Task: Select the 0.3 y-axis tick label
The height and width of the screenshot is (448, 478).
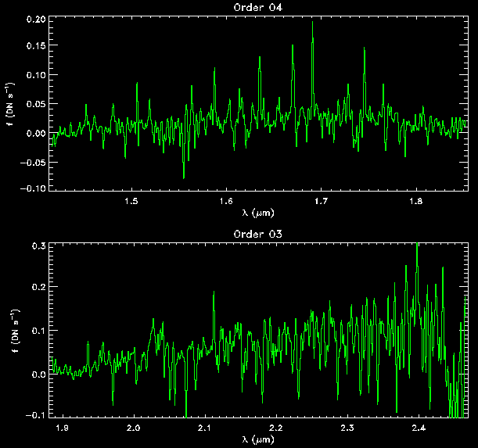Action: pyautogui.click(x=38, y=246)
